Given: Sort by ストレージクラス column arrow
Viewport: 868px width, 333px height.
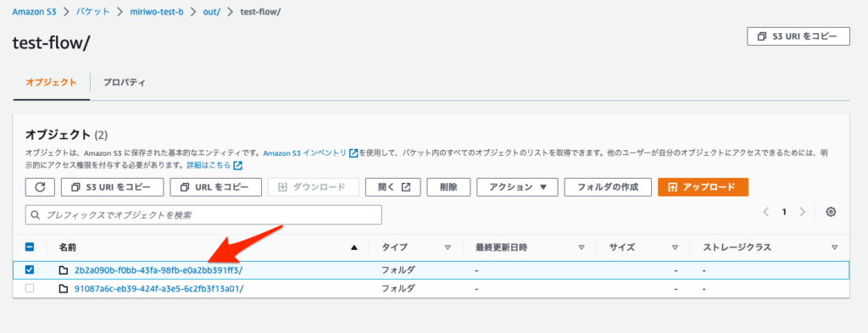Looking at the screenshot, I should (x=834, y=247).
